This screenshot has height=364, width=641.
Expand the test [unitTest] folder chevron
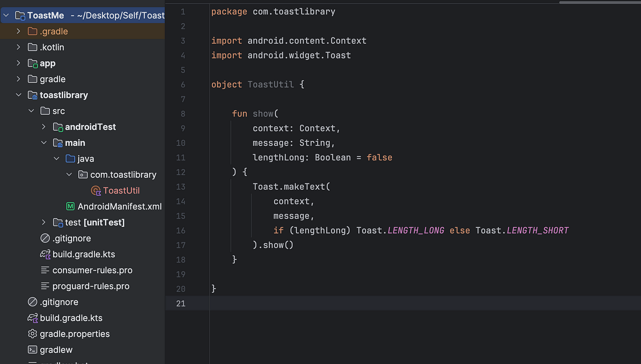pyautogui.click(x=44, y=222)
